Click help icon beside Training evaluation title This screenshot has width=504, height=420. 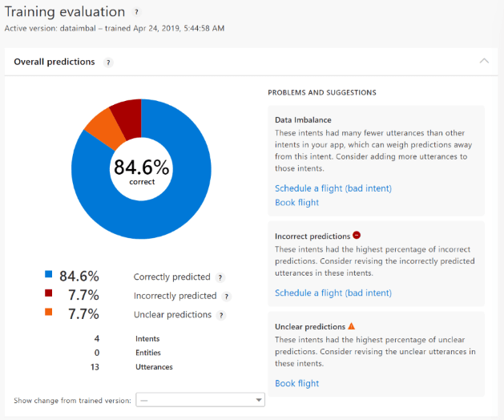pos(136,13)
